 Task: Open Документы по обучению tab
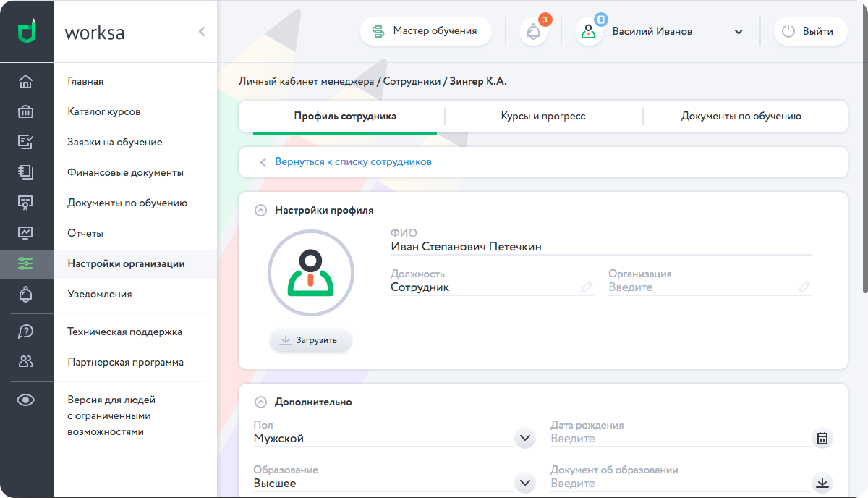(741, 116)
